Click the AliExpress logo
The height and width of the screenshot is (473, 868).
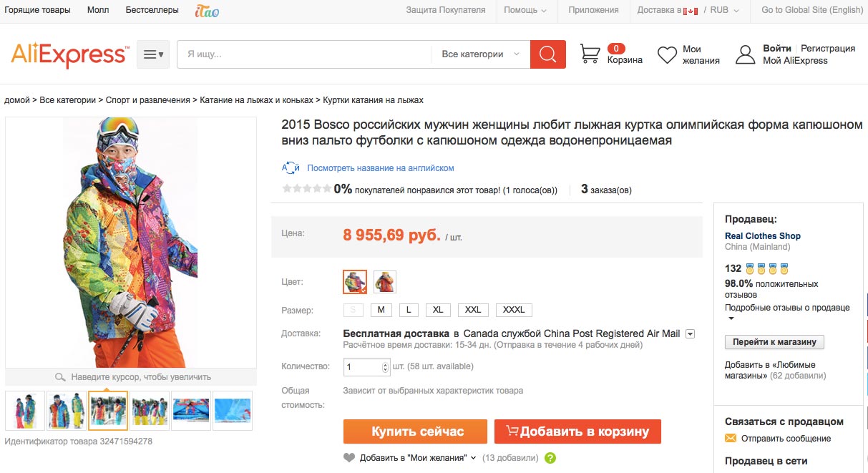click(x=69, y=55)
